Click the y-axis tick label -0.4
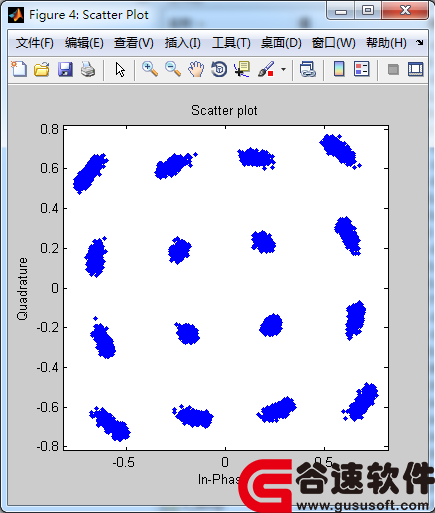 pos(48,368)
